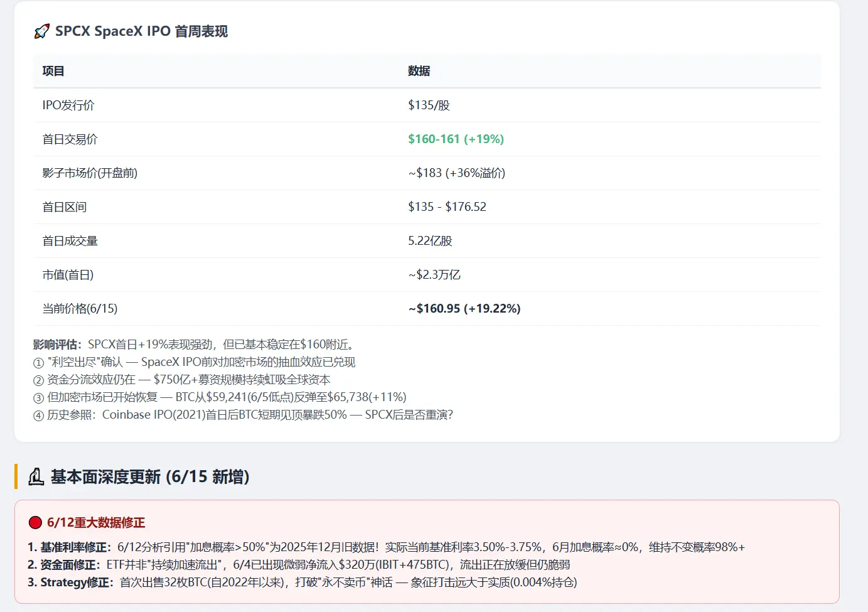Click point ② about 资金分流效应仍在

(x=181, y=380)
